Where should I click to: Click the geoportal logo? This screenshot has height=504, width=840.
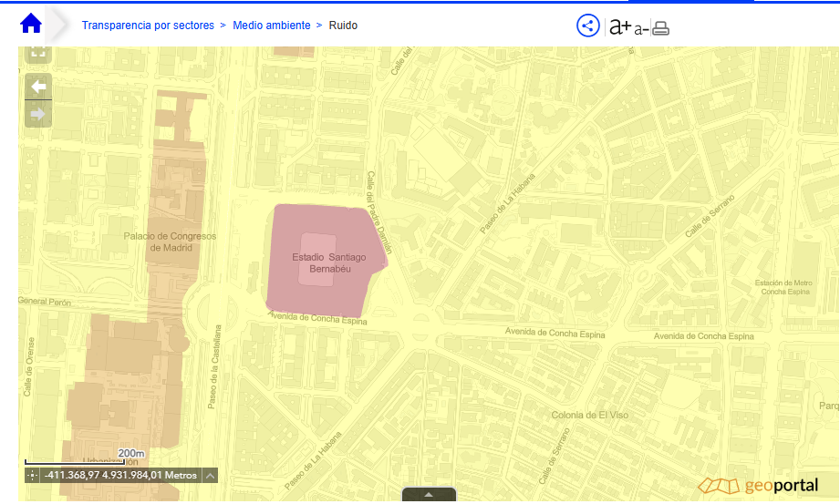tap(759, 485)
